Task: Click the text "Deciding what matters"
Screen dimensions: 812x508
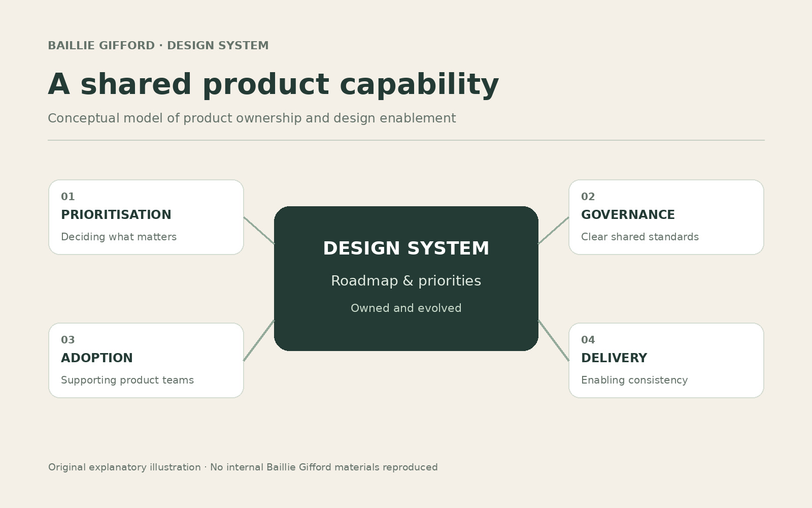Action: coord(119,237)
